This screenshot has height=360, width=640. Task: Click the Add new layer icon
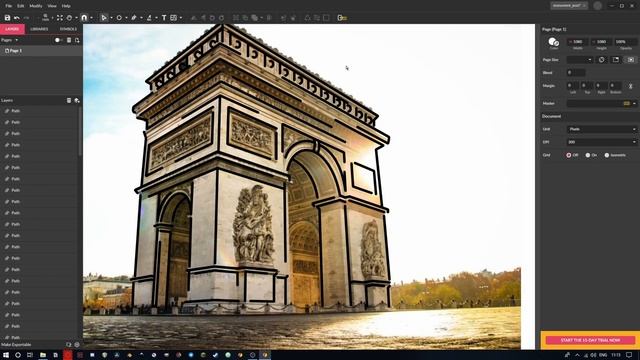(77, 100)
